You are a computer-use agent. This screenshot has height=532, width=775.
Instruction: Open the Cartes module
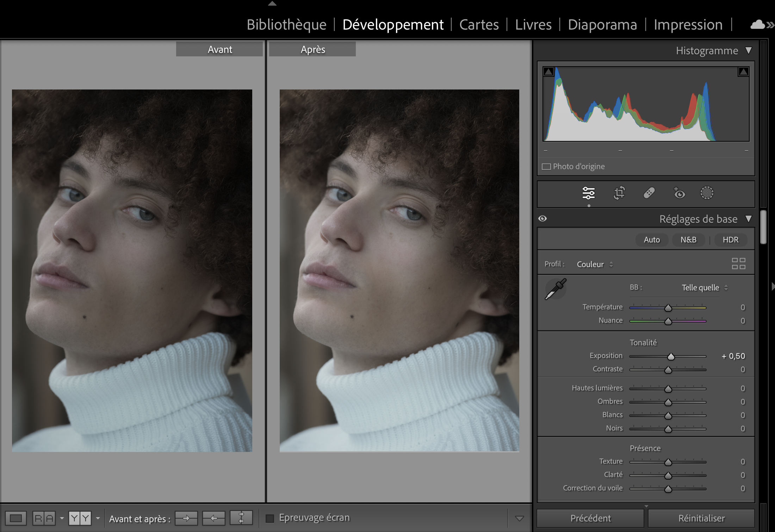(479, 25)
